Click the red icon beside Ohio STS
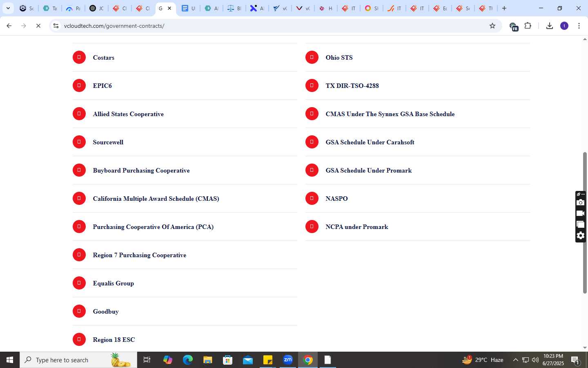 click(x=312, y=57)
